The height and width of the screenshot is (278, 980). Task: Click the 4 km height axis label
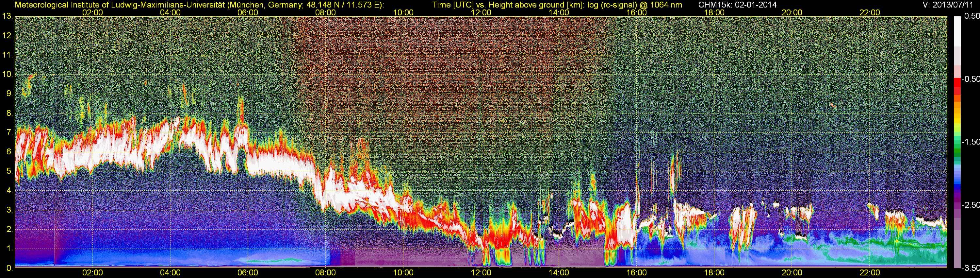[x=9, y=190]
